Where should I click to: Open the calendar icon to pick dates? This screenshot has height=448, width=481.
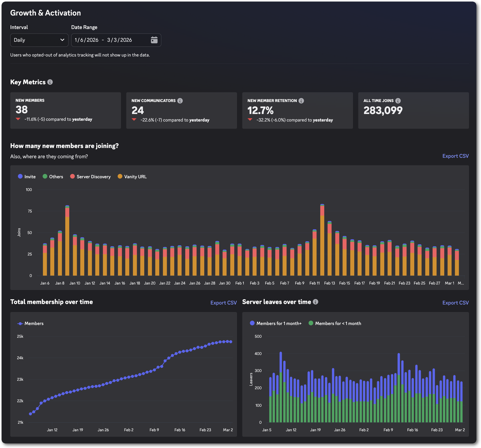point(154,39)
